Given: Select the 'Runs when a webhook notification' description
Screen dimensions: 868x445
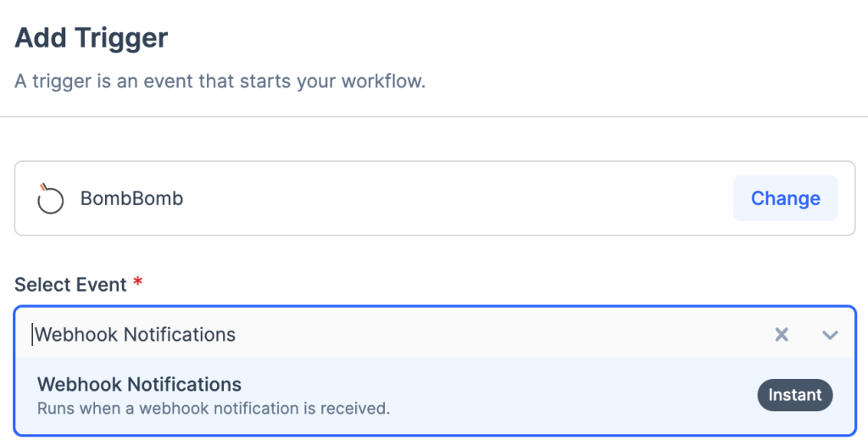Looking at the screenshot, I should (x=214, y=409).
